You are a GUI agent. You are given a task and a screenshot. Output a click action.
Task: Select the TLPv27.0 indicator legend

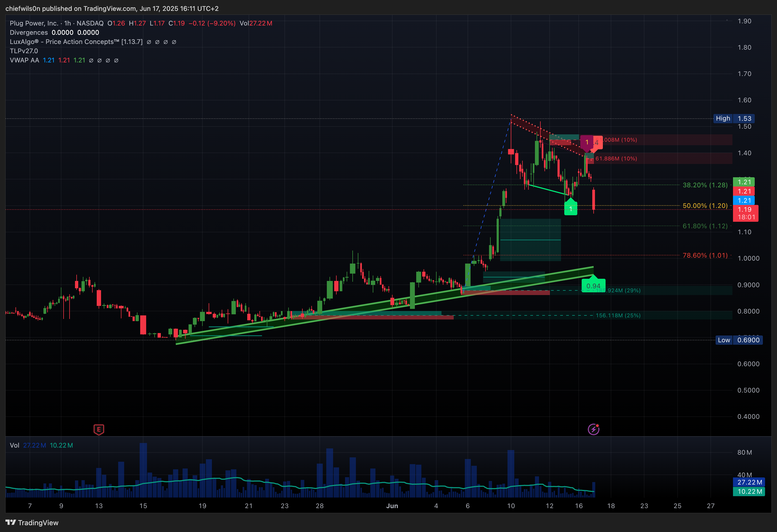click(x=24, y=51)
